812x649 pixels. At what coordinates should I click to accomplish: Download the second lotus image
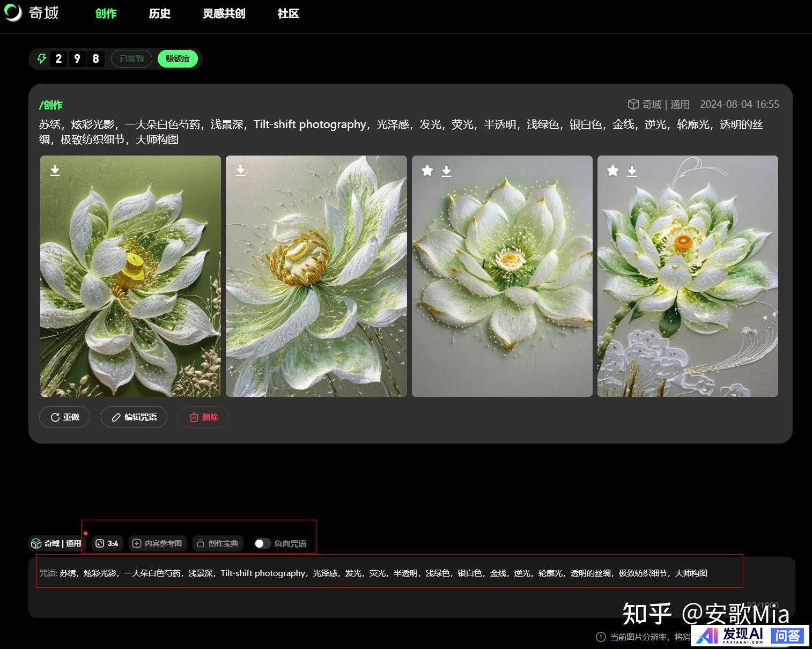[x=241, y=171]
